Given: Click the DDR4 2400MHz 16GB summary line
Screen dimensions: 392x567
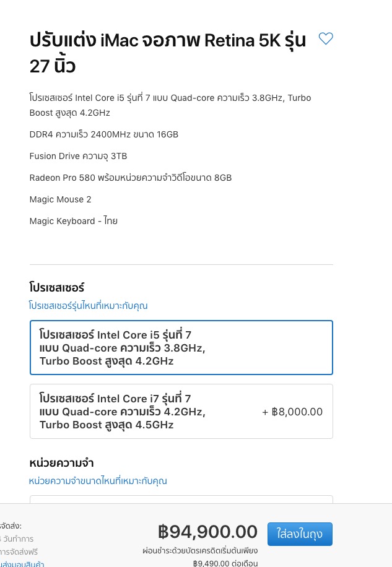Looking at the screenshot, I should tap(103, 134).
